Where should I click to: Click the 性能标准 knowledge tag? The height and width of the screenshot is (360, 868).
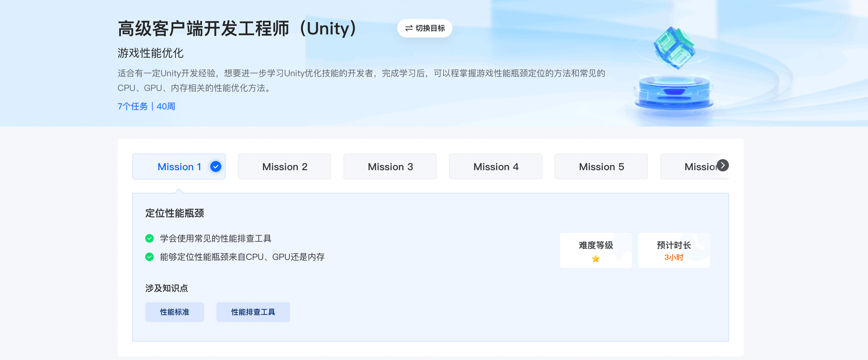click(x=175, y=312)
